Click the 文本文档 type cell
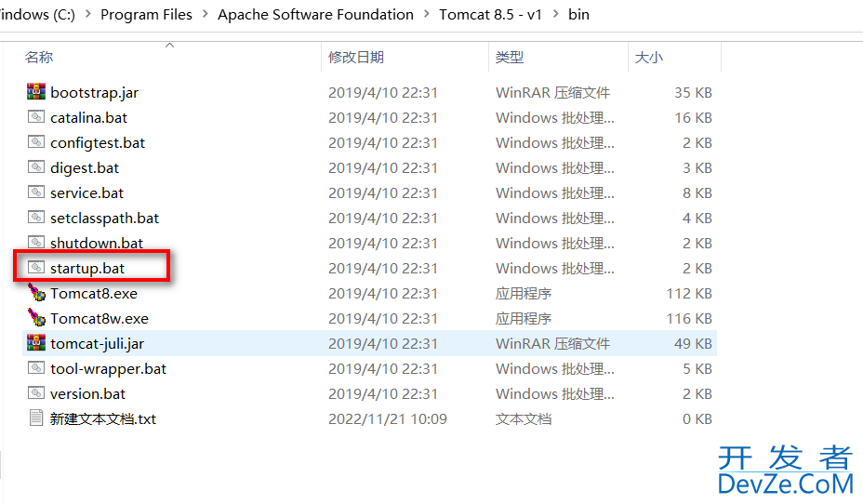Image resolution: width=863 pixels, height=504 pixels. pyautogui.click(x=524, y=419)
